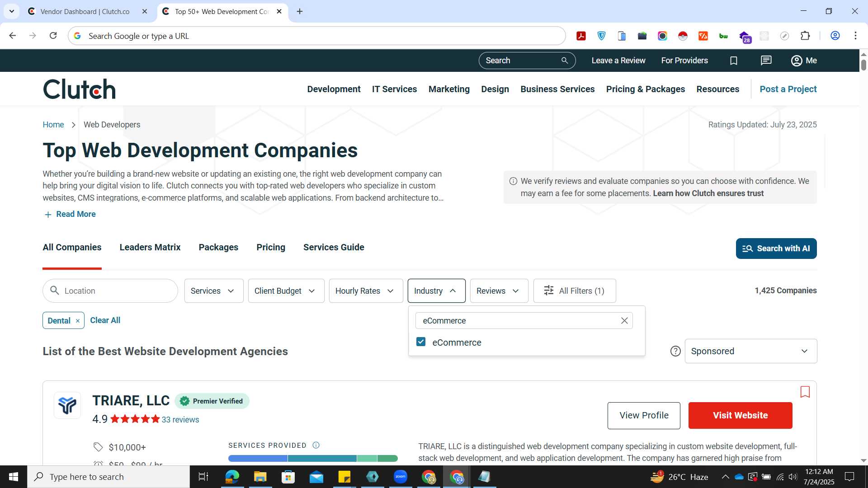The height and width of the screenshot is (488, 868).
Task: Open Zoom from the taskbar
Action: 401,477
